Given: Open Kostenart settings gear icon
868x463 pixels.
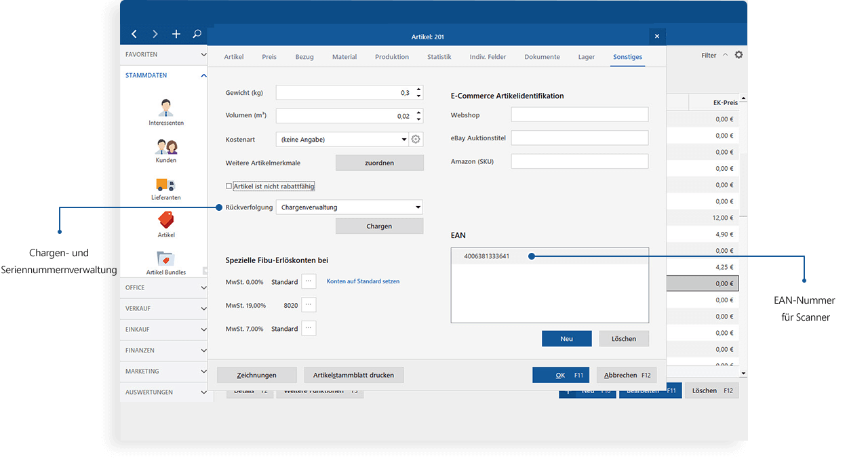Looking at the screenshot, I should point(416,140).
